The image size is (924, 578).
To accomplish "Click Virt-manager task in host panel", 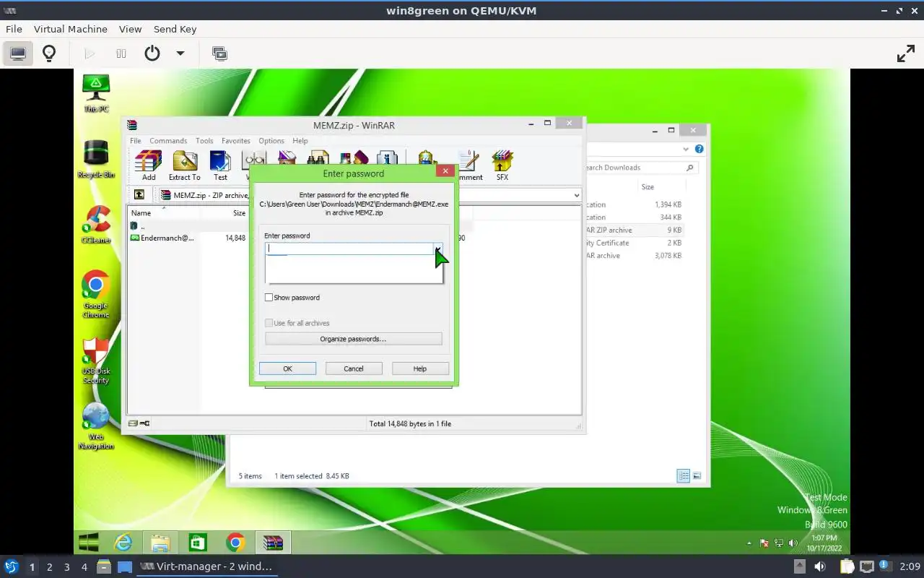I will [x=207, y=566].
